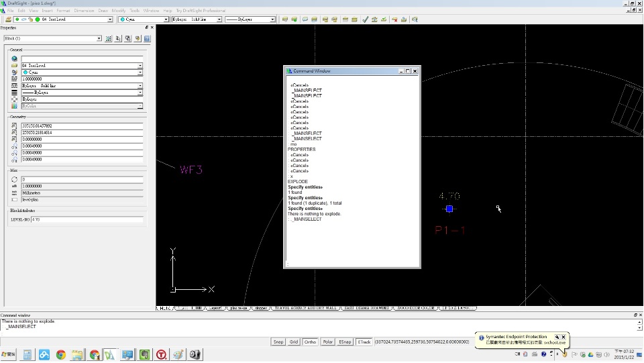Maximize the floating Command Window

click(408, 71)
